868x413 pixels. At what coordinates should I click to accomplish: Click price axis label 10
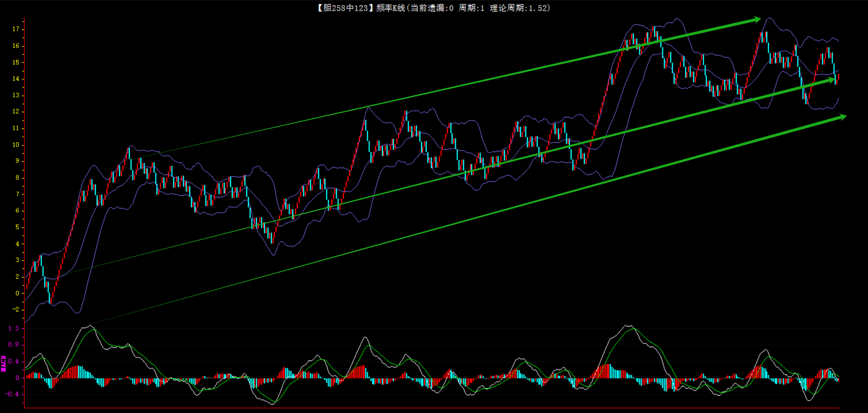[x=16, y=145]
